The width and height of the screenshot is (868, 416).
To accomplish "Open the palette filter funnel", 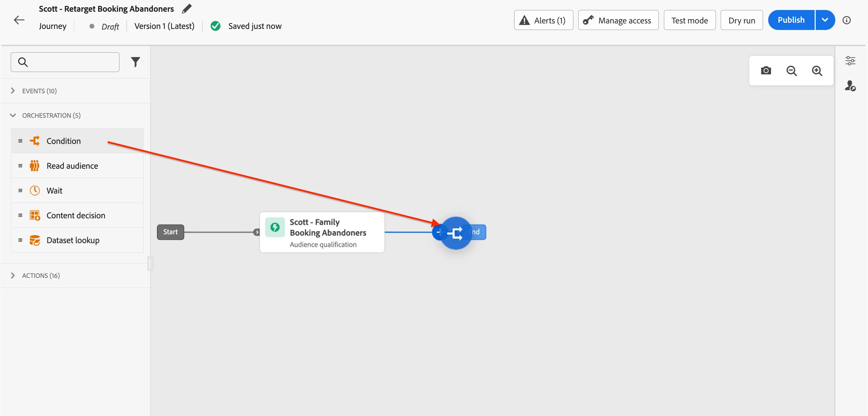I will [x=136, y=62].
